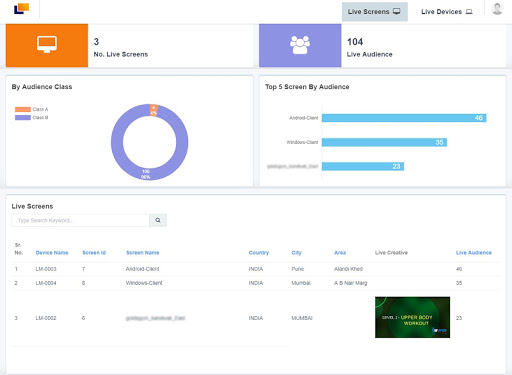This screenshot has width=512, height=375.
Task: Sort table by Device Name
Action: click(x=52, y=253)
